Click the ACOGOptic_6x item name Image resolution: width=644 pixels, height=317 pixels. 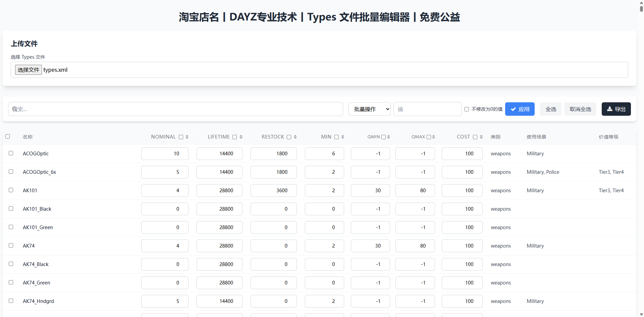pyautogui.click(x=39, y=172)
